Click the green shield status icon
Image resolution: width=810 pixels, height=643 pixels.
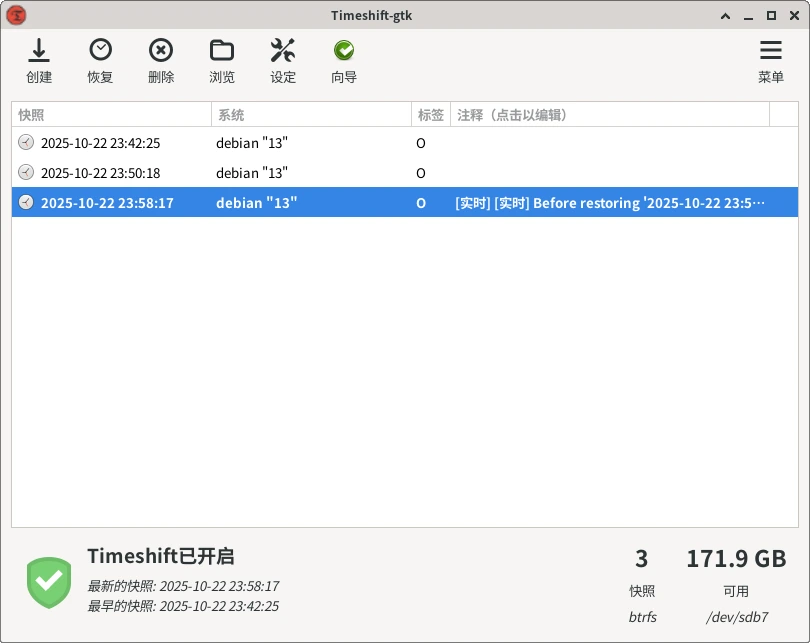pyautogui.click(x=47, y=581)
